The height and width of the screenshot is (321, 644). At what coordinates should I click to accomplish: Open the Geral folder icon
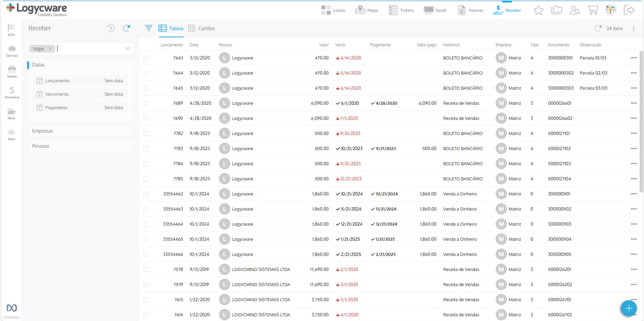point(11,113)
